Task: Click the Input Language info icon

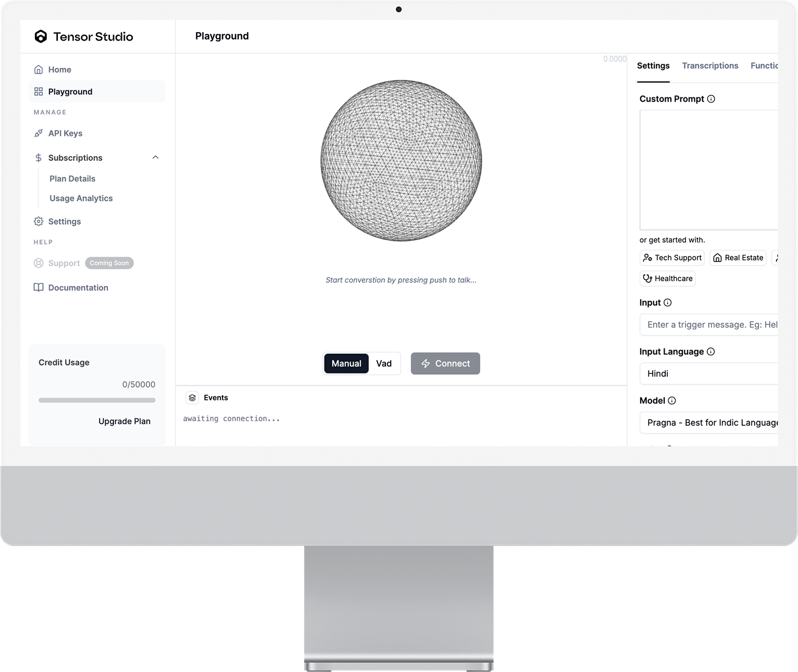Action: [710, 352]
